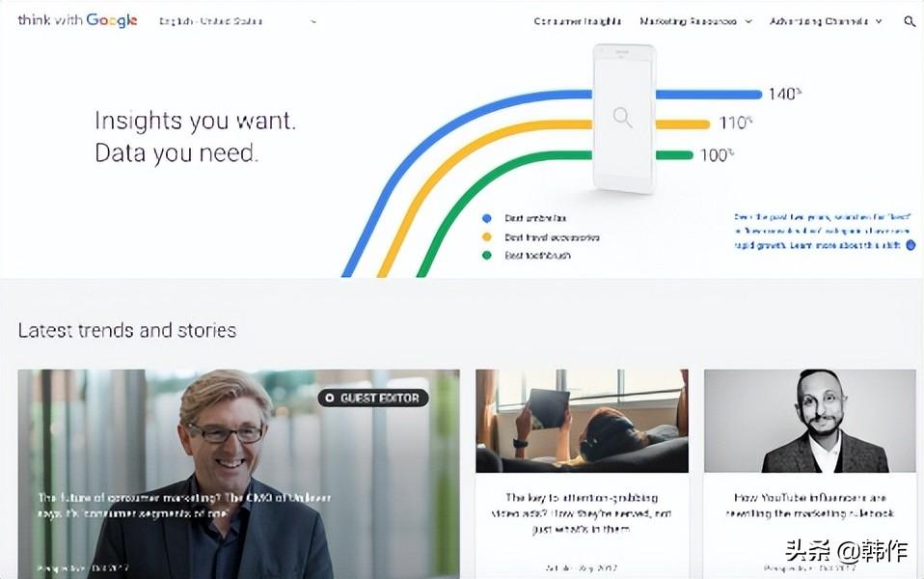Open the English - United States language dropdown
The image size is (924, 579).
tap(237, 21)
